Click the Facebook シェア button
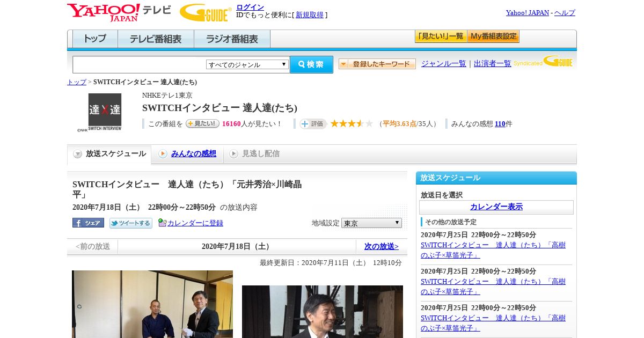The height and width of the screenshot is (338, 644). 88,223
